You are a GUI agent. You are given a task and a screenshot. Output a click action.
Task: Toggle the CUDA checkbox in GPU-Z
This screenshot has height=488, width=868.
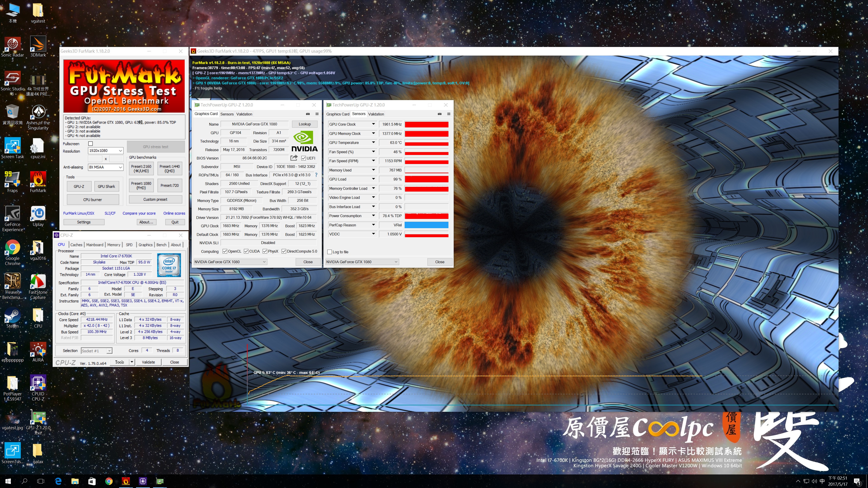246,251
